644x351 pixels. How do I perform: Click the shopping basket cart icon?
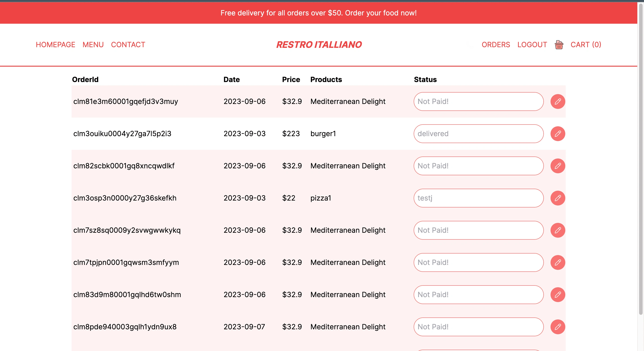(559, 45)
